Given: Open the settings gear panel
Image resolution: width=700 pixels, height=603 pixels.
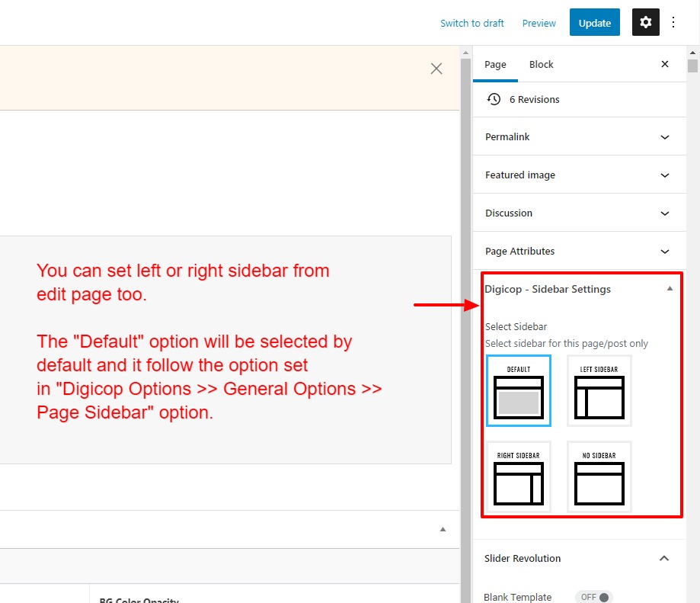Looking at the screenshot, I should (x=645, y=23).
